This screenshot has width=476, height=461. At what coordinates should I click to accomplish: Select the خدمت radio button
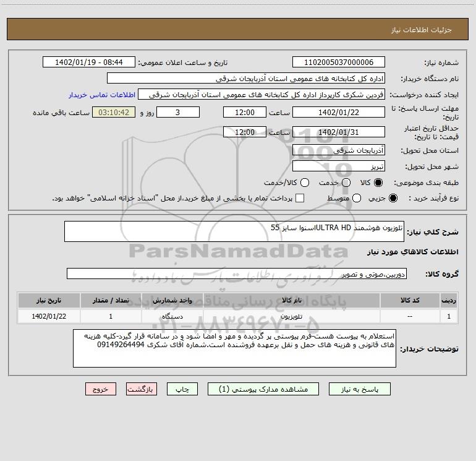[x=346, y=183]
